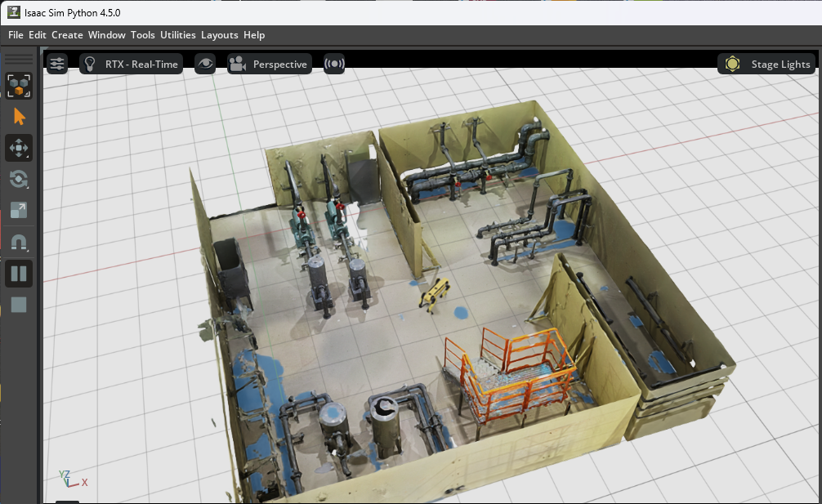
Task: Open the Utilities menu
Action: point(178,35)
